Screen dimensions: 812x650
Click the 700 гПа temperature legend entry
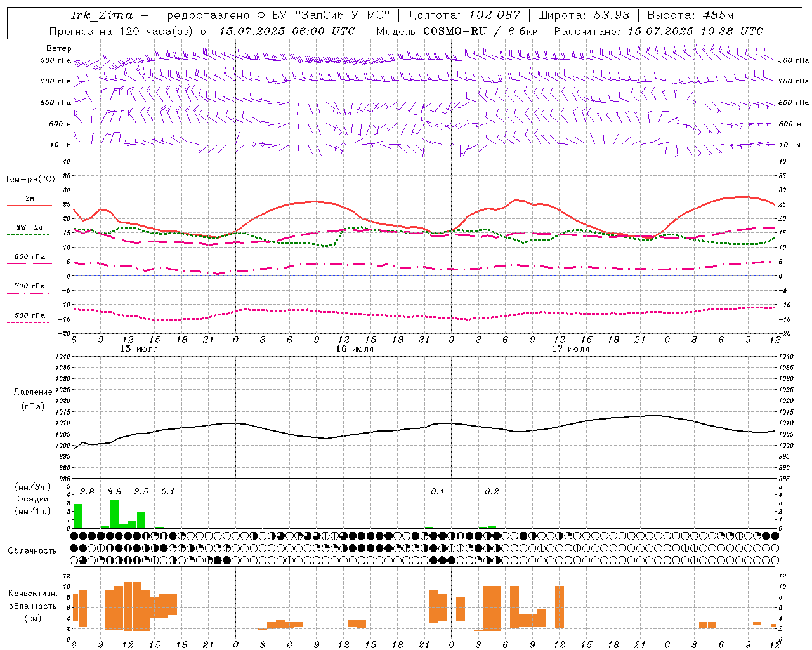pos(29,286)
